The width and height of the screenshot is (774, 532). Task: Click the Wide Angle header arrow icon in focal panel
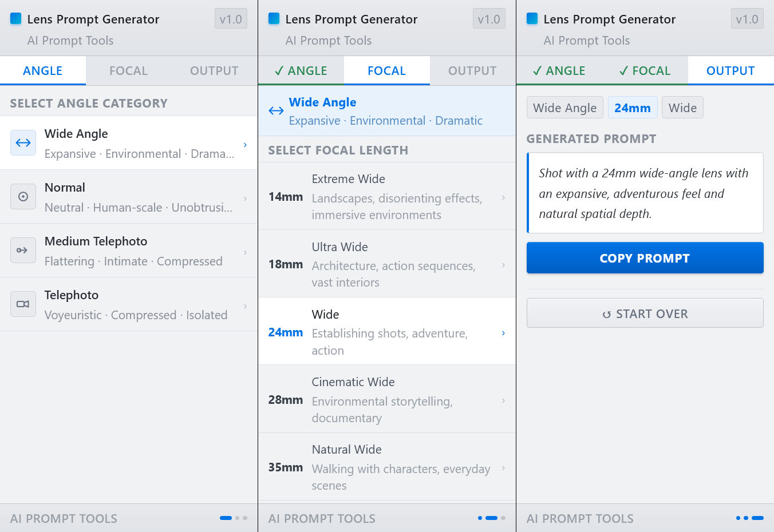point(276,111)
